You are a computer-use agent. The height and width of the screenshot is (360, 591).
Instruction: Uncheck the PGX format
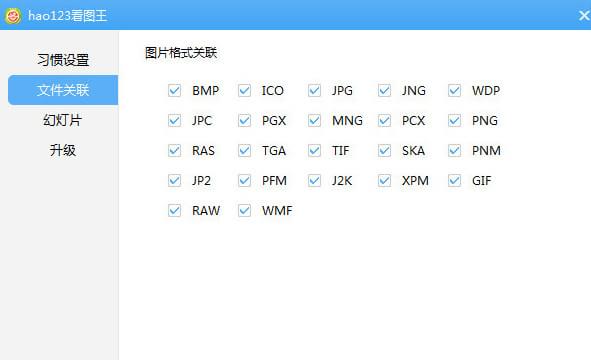[x=245, y=121]
